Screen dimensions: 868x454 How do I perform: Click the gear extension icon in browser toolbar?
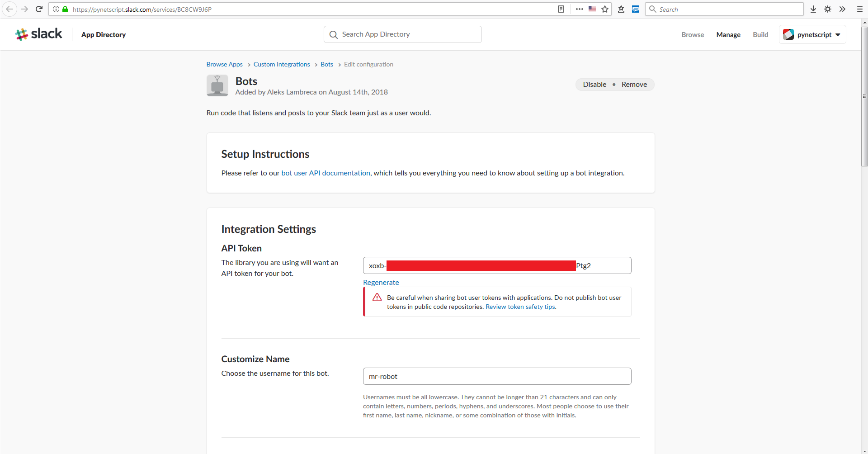click(828, 9)
